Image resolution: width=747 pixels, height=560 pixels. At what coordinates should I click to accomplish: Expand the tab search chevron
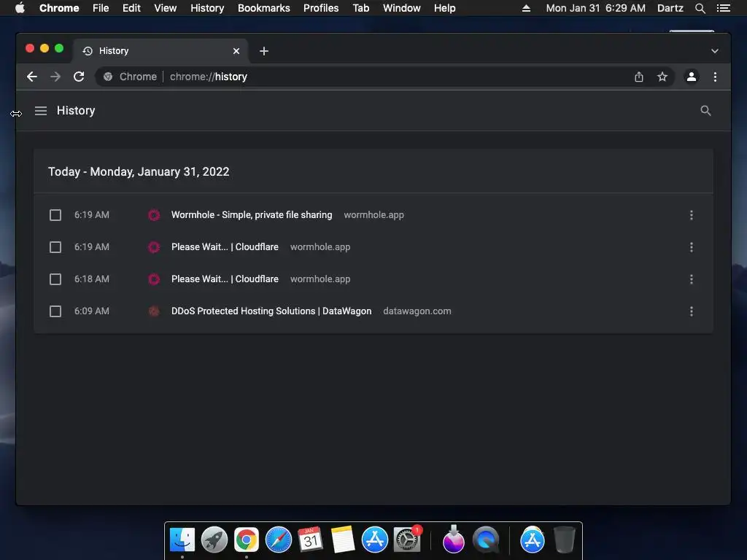click(715, 51)
